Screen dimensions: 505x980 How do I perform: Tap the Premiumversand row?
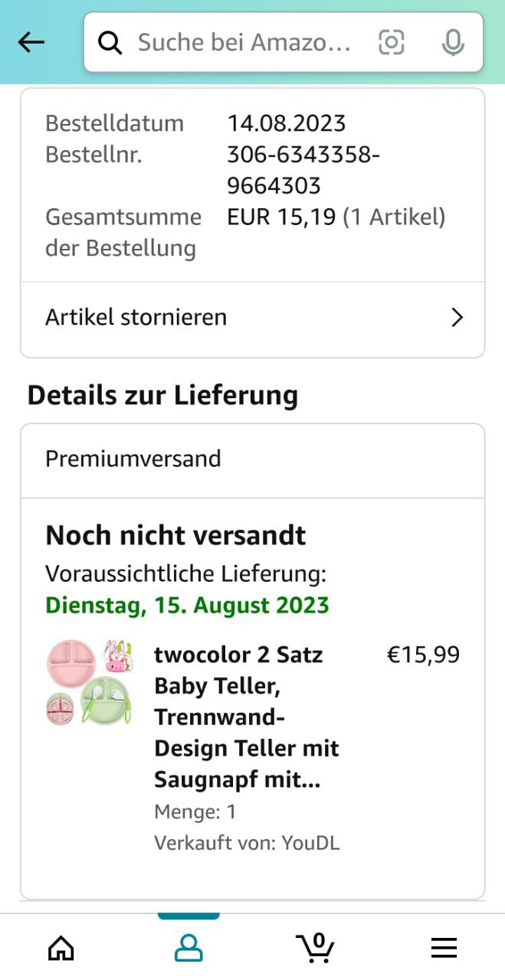click(x=253, y=459)
